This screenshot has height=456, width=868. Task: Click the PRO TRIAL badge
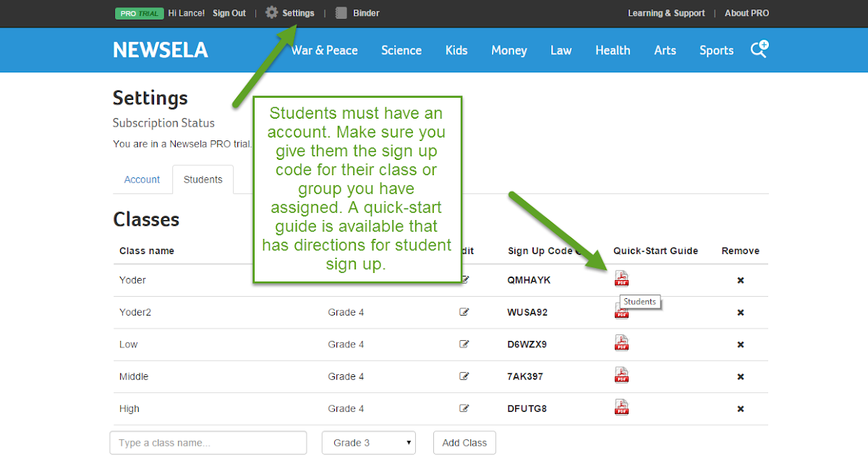click(x=140, y=13)
